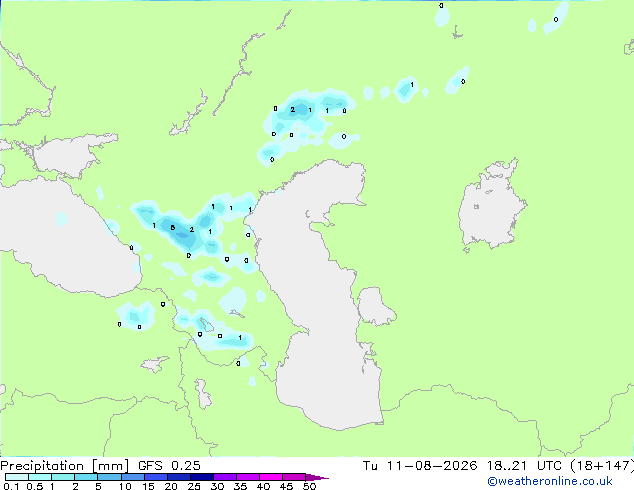Click the '35' legend scale label
The width and height of the screenshot is (634, 490).
pos(240,486)
